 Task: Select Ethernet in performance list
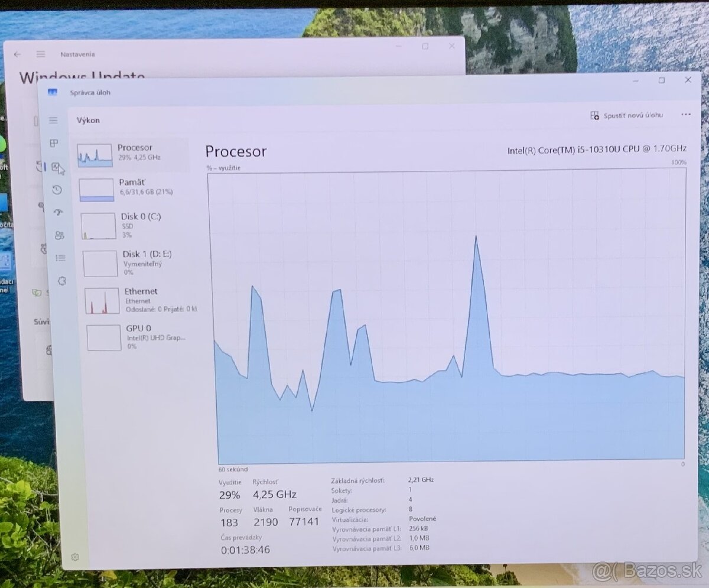pos(141,300)
